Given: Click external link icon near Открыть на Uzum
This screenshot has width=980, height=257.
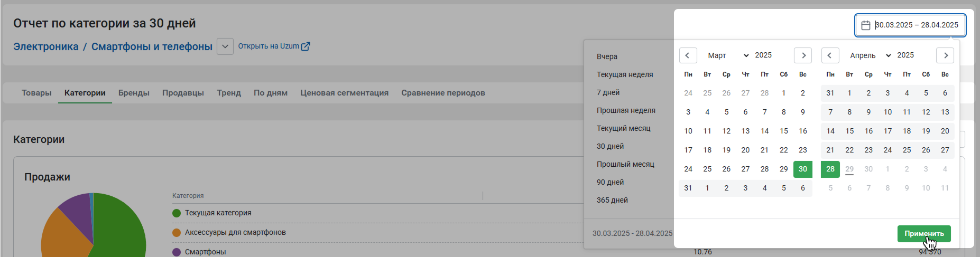Looking at the screenshot, I should coord(306,46).
